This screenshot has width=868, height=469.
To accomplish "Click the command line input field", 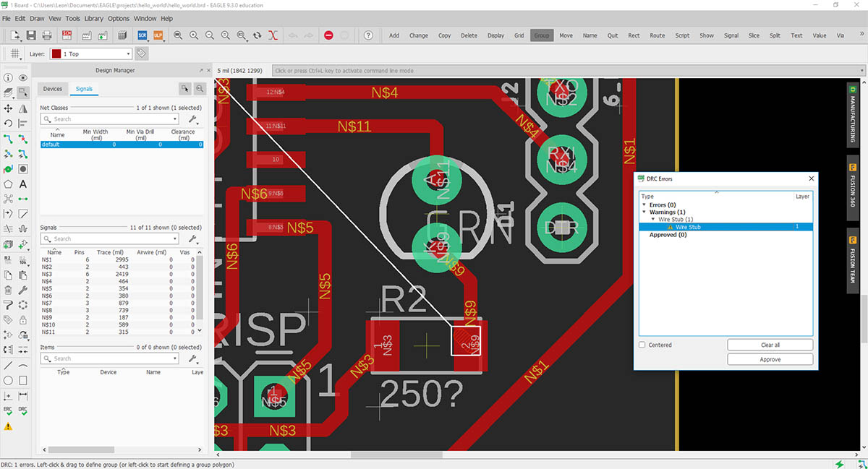I will point(566,71).
